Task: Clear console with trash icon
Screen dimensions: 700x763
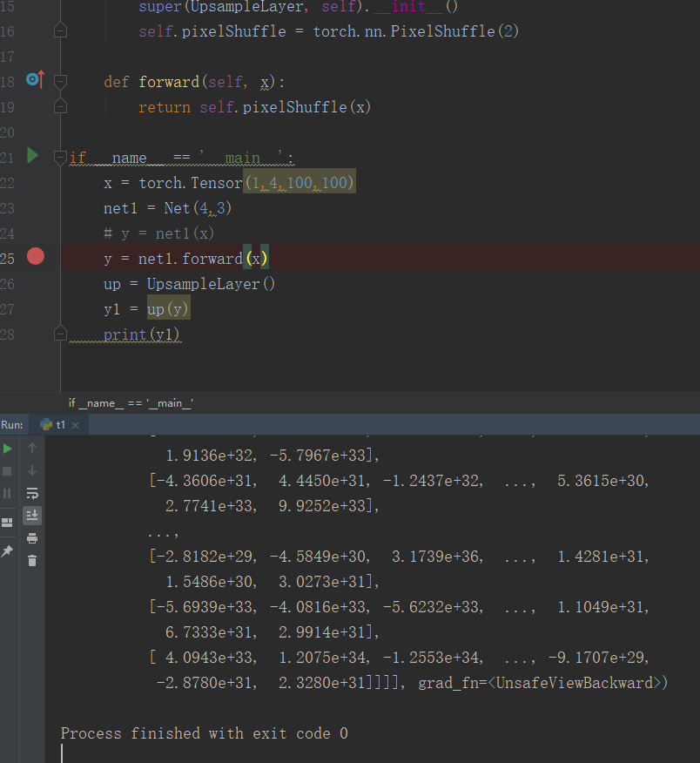Action: [x=32, y=561]
